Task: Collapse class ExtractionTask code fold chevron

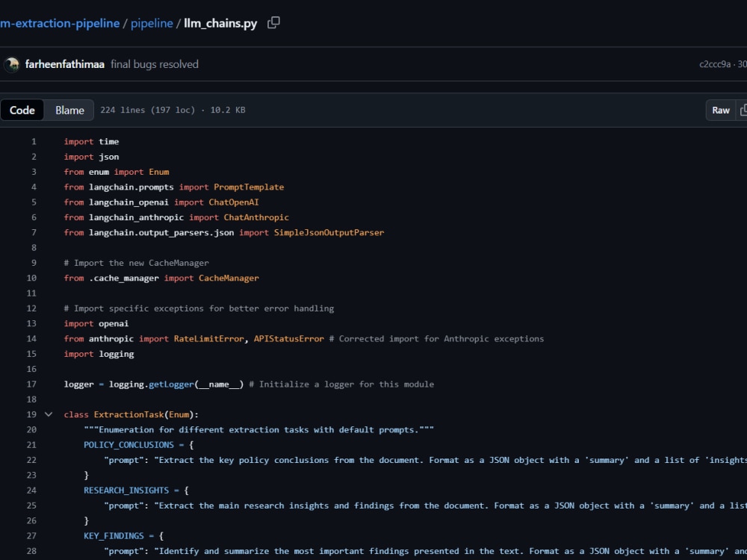Action: [48, 414]
